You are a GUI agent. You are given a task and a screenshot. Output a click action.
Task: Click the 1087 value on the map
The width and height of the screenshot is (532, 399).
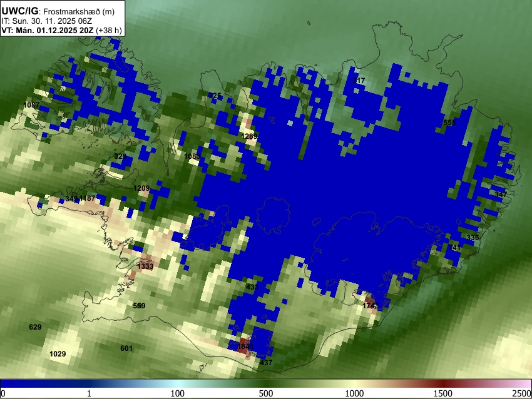coord(31,105)
